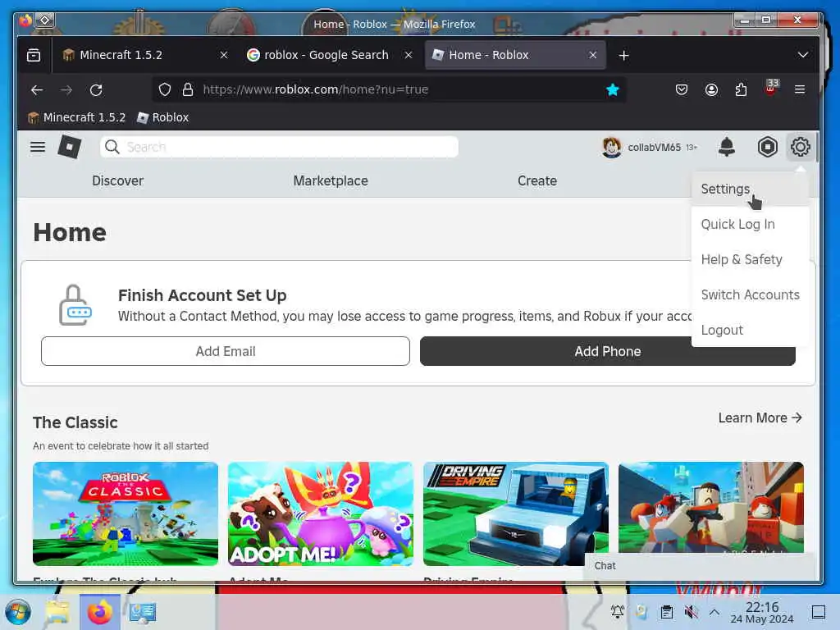Choose Settings from the gear menu
Image resolution: width=840 pixels, height=630 pixels.
(750, 189)
